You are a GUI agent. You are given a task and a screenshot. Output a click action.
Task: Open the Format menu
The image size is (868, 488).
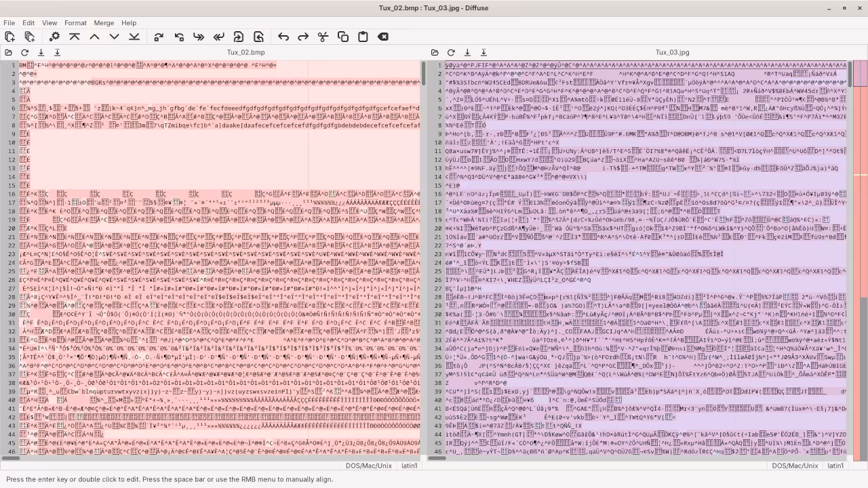[x=75, y=22]
